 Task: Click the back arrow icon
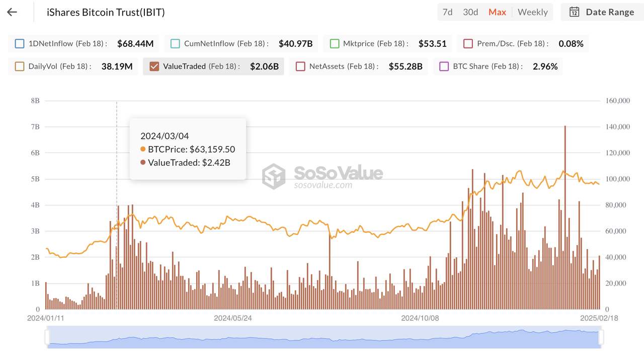pos(12,12)
